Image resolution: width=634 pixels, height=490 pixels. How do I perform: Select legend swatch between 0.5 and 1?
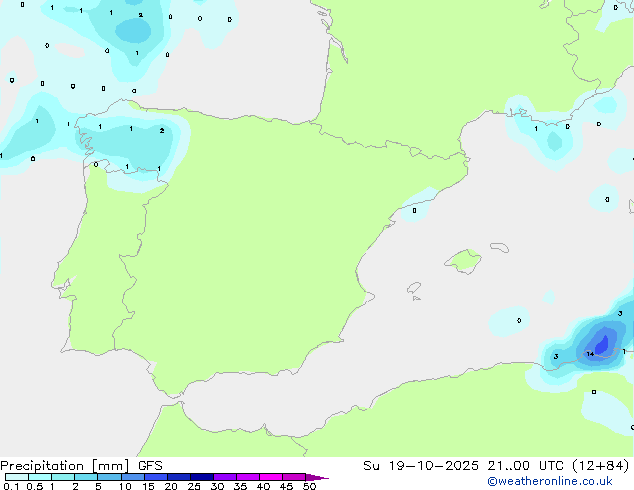click(x=40, y=477)
